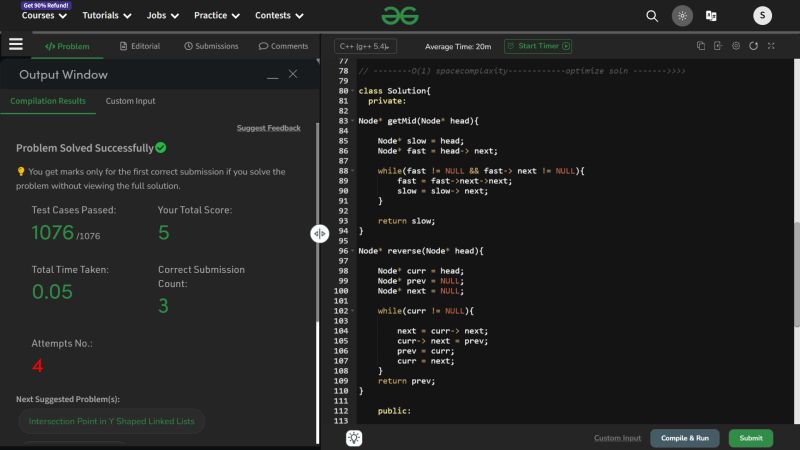Click line number 112 in the gutter
Viewport: 800px width, 450px height.
pyautogui.click(x=341, y=411)
